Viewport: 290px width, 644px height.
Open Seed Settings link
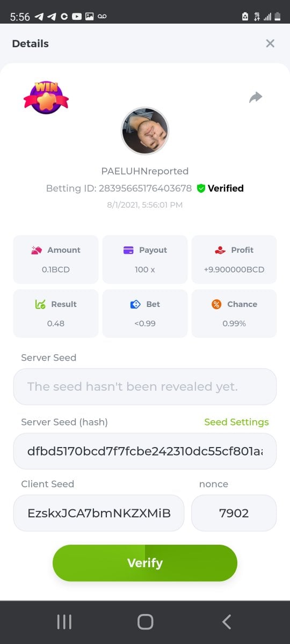point(236,422)
